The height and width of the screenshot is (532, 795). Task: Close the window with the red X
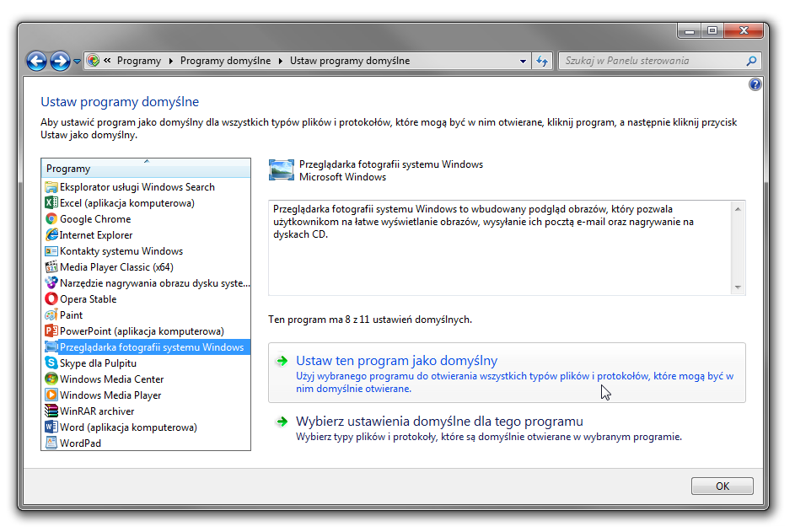(x=744, y=31)
